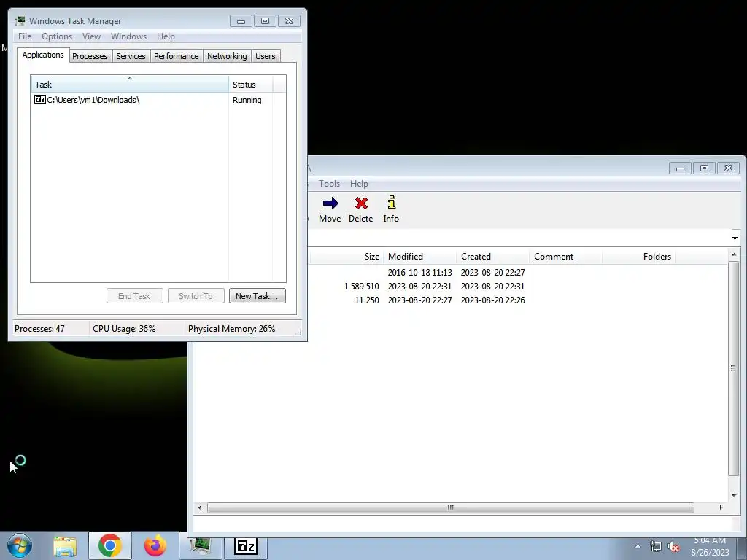Open the Windows Start orb
The image size is (747, 560).
coord(20,545)
